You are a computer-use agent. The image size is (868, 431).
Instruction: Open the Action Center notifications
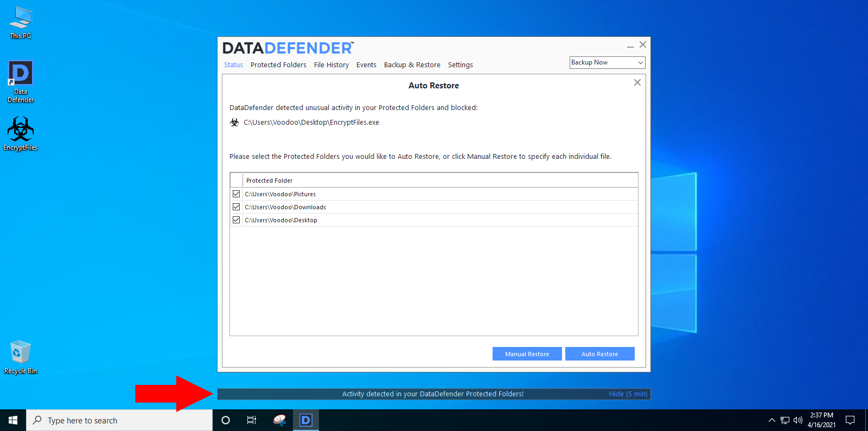pyautogui.click(x=850, y=420)
